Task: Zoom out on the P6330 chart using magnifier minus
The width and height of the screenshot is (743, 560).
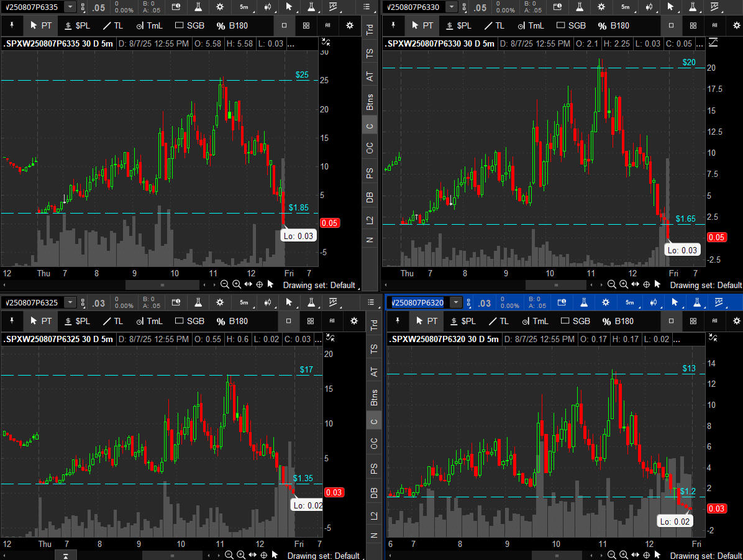Action: click(612, 284)
